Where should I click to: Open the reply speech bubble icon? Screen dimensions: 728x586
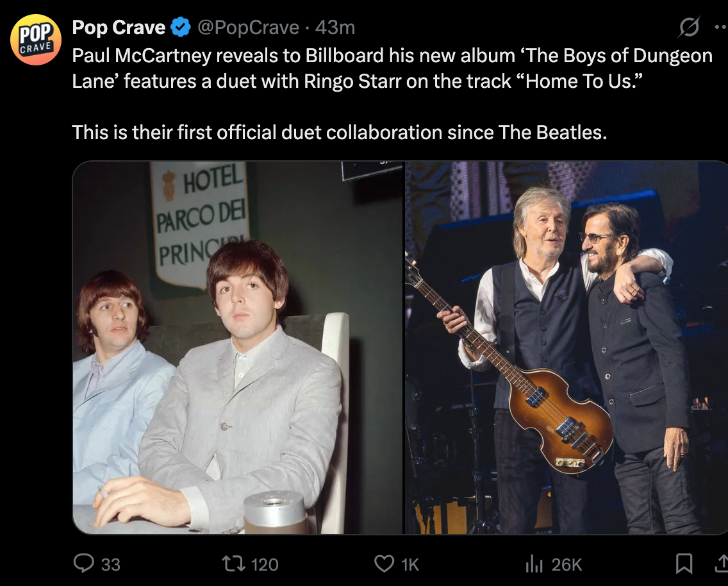(x=83, y=563)
